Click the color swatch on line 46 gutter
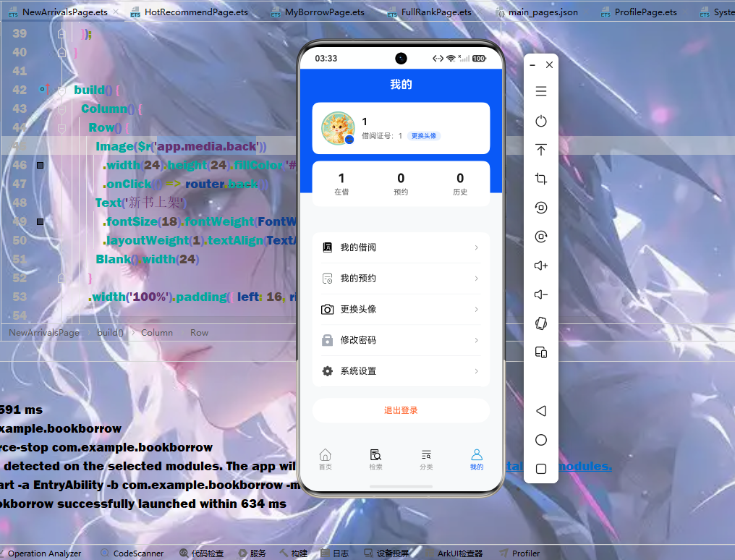Image resolution: width=735 pixels, height=560 pixels. [x=41, y=165]
